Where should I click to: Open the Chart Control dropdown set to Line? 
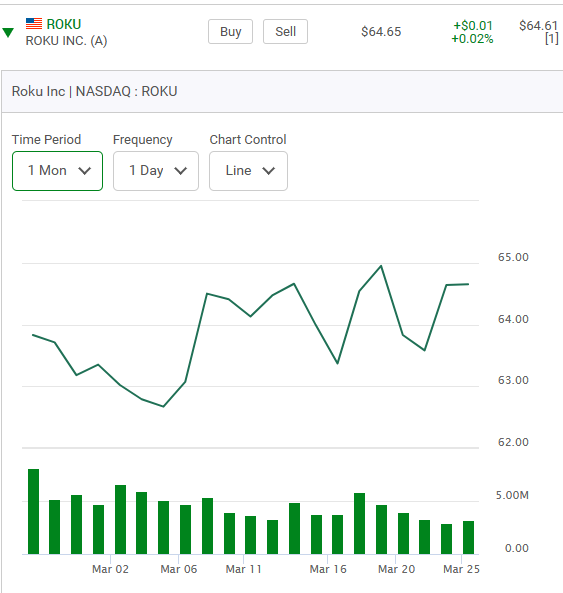click(248, 171)
